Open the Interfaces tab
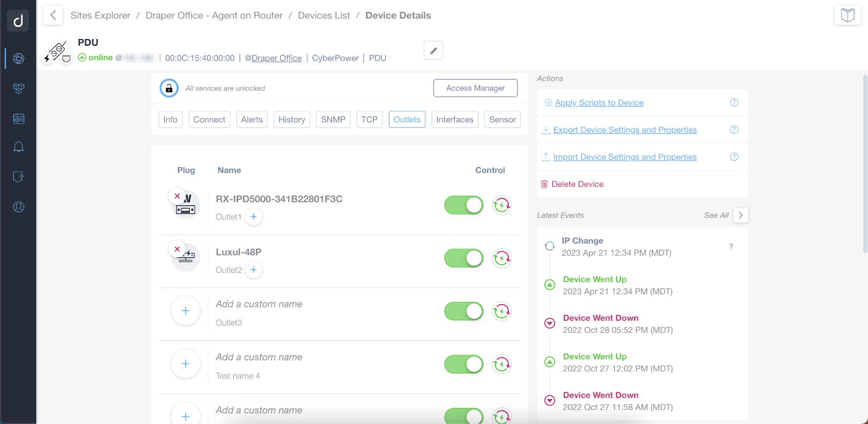This screenshot has height=424, width=868. [x=455, y=119]
